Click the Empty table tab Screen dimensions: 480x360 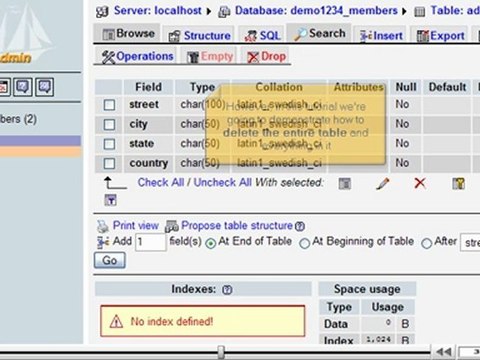[x=209, y=56]
